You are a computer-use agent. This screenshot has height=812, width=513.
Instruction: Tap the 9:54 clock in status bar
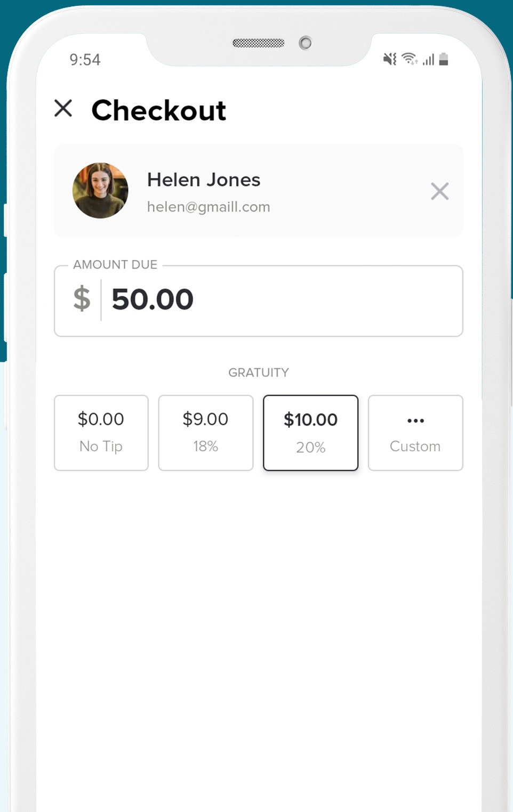tap(85, 60)
